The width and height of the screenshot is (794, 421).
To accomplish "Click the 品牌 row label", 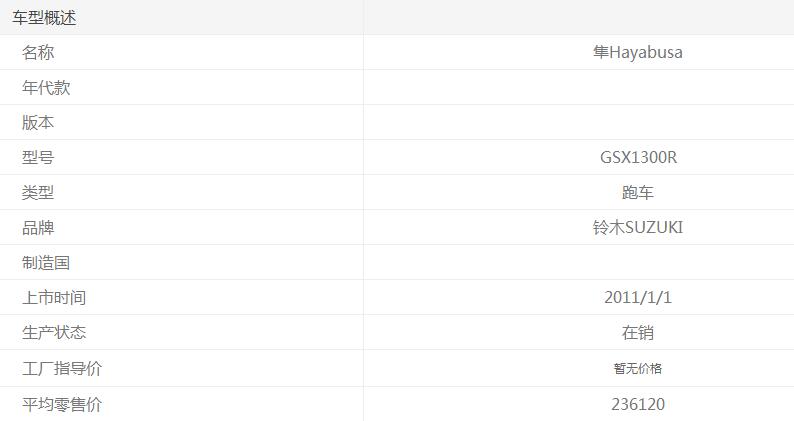I will tap(38, 228).
